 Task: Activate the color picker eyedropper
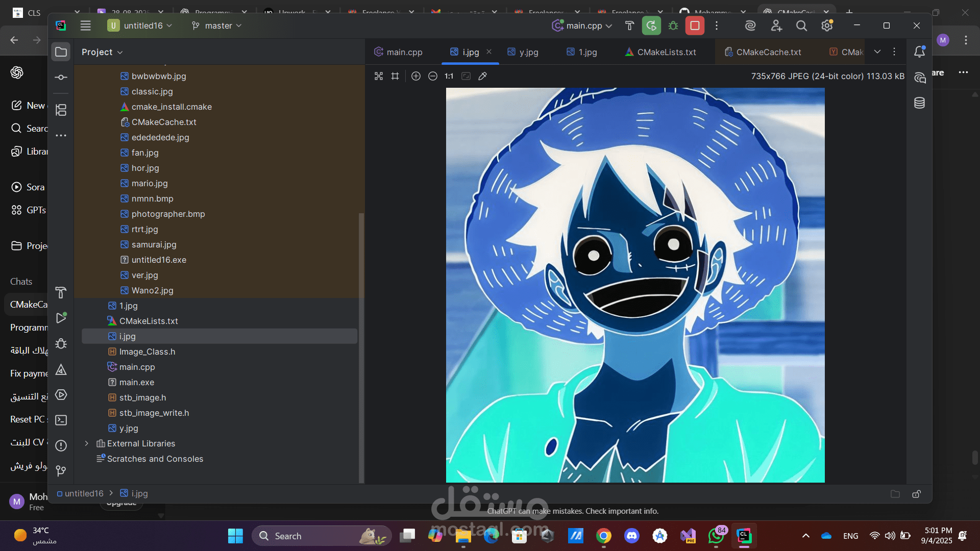click(x=482, y=76)
